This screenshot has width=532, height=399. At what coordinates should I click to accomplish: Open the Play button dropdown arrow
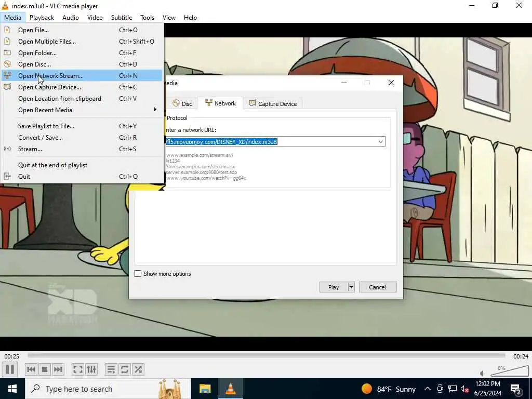(x=351, y=287)
